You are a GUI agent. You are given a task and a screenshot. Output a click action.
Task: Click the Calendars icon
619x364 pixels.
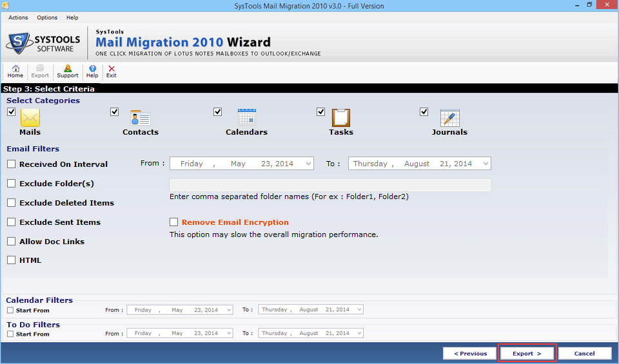247,117
